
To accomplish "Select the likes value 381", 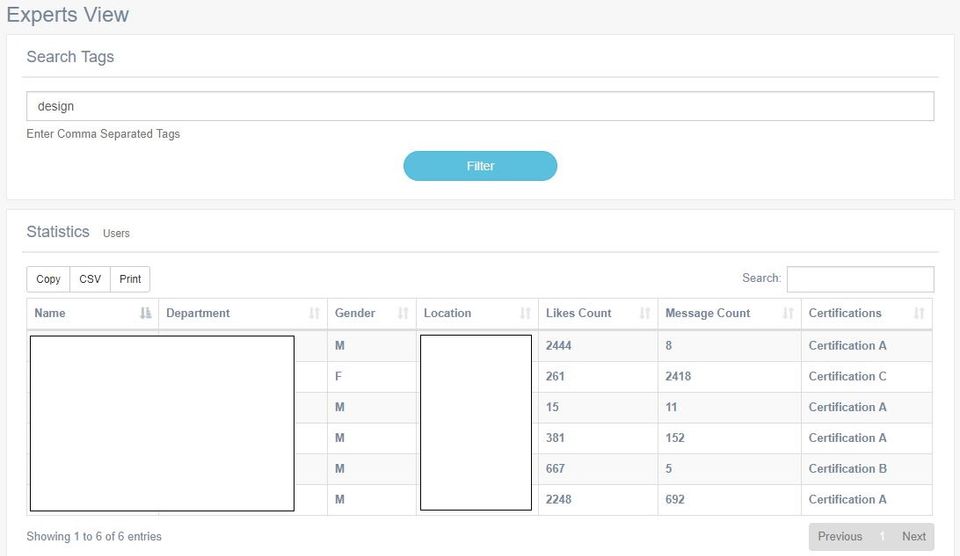I will pyautogui.click(x=555, y=438).
